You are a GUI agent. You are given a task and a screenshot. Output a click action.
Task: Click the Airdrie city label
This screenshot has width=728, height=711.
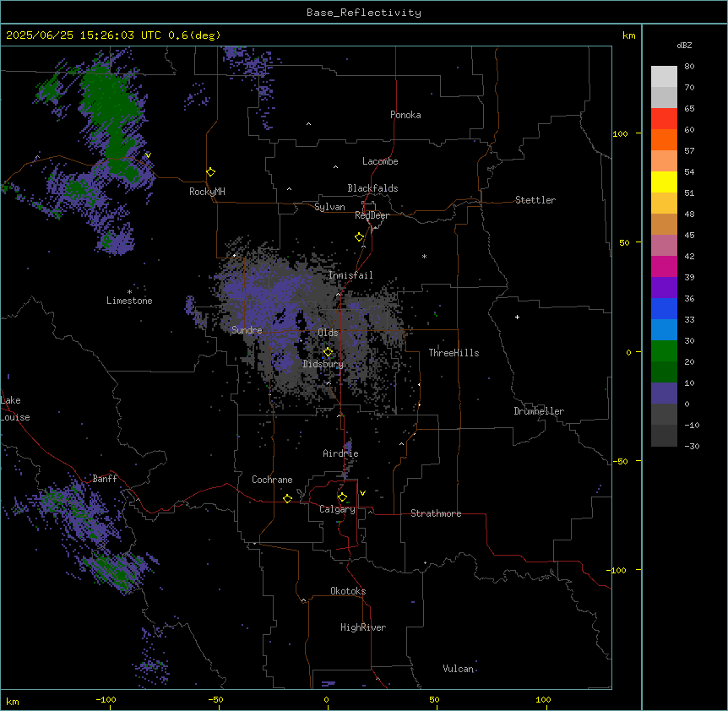(x=340, y=453)
